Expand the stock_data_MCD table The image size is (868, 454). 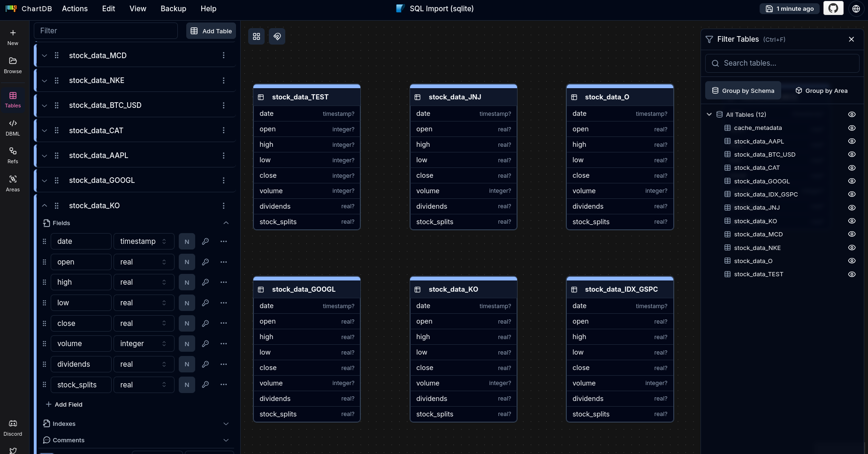(45, 55)
